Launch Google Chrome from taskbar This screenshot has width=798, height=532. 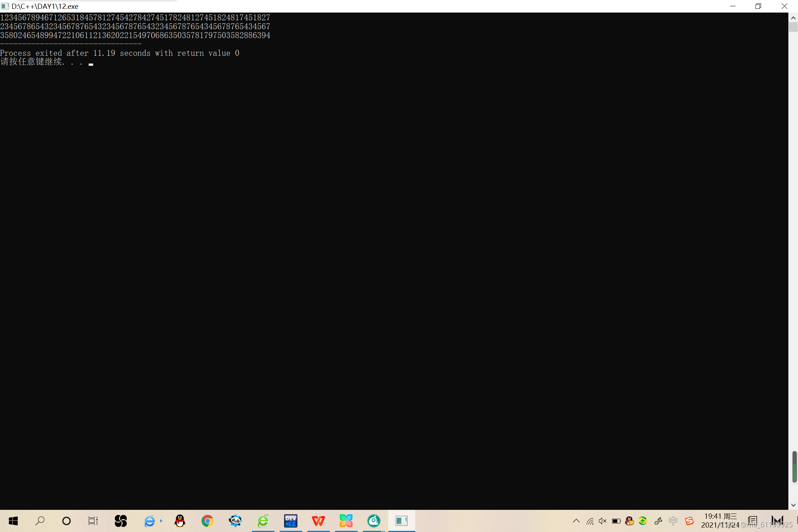[207, 521]
